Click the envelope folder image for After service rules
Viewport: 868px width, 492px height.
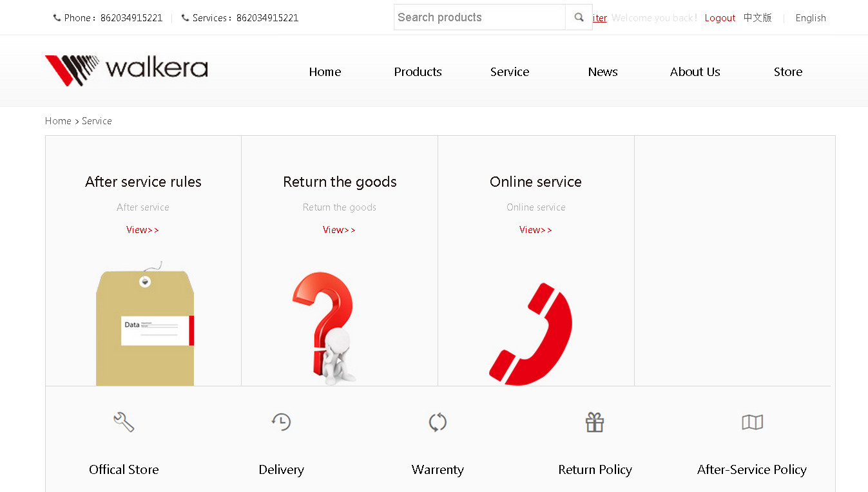(x=145, y=323)
